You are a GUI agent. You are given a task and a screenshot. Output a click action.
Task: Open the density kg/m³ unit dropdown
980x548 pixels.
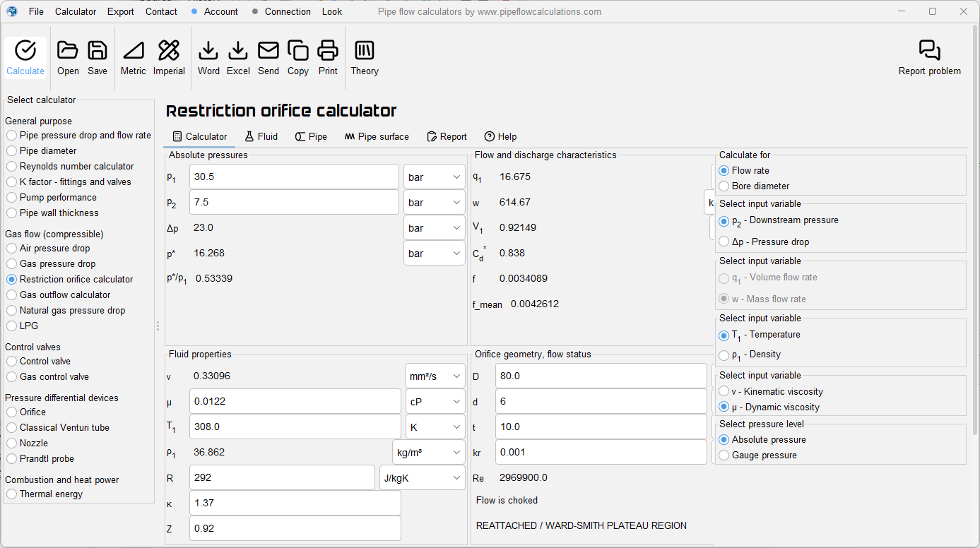coord(429,453)
